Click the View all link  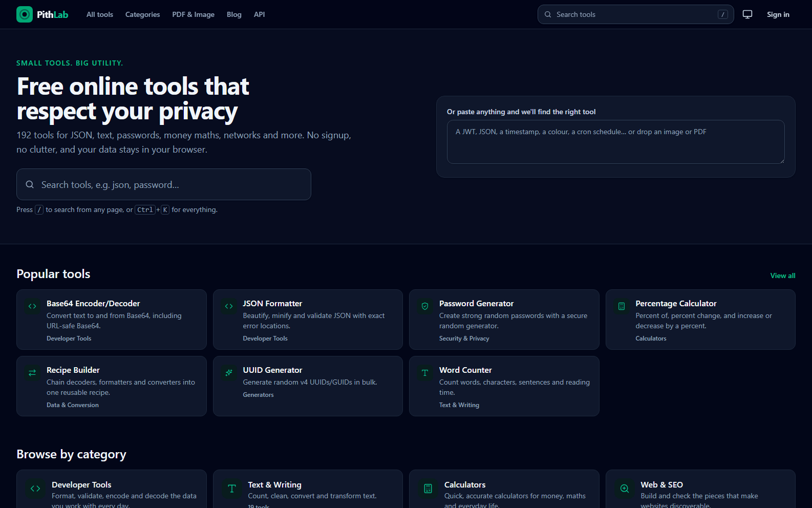click(x=783, y=276)
